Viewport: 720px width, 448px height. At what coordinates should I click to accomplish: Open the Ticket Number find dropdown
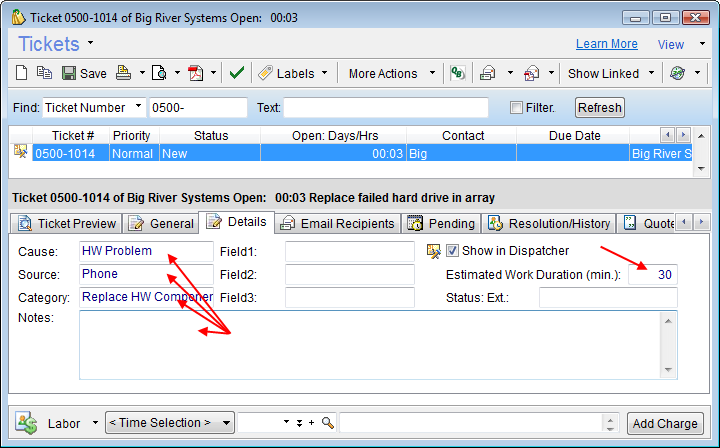click(x=136, y=108)
